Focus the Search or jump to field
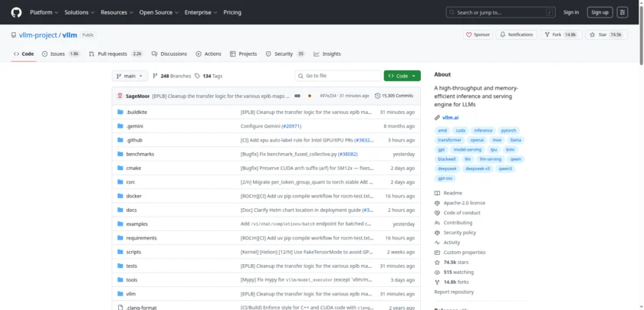The image size is (644, 310). (x=501, y=12)
